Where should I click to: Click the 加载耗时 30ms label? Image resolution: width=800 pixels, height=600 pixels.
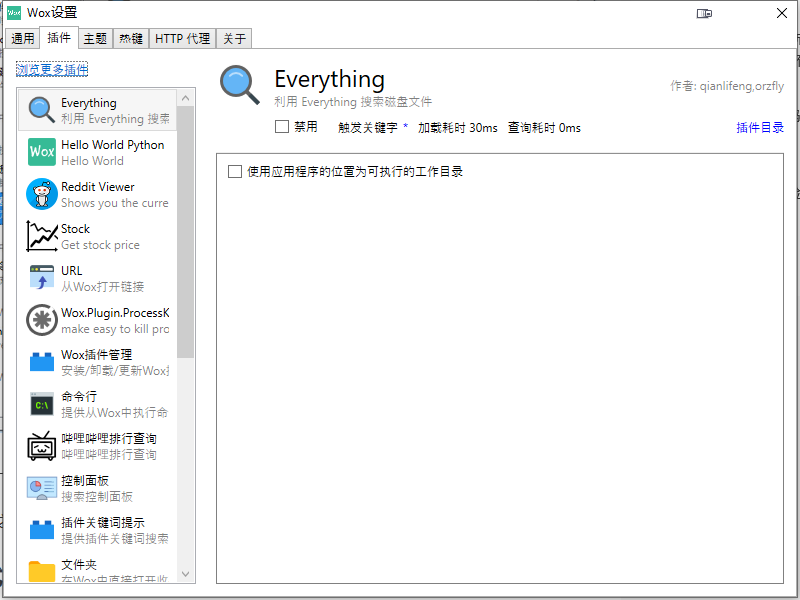pyautogui.click(x=458, y=128)
